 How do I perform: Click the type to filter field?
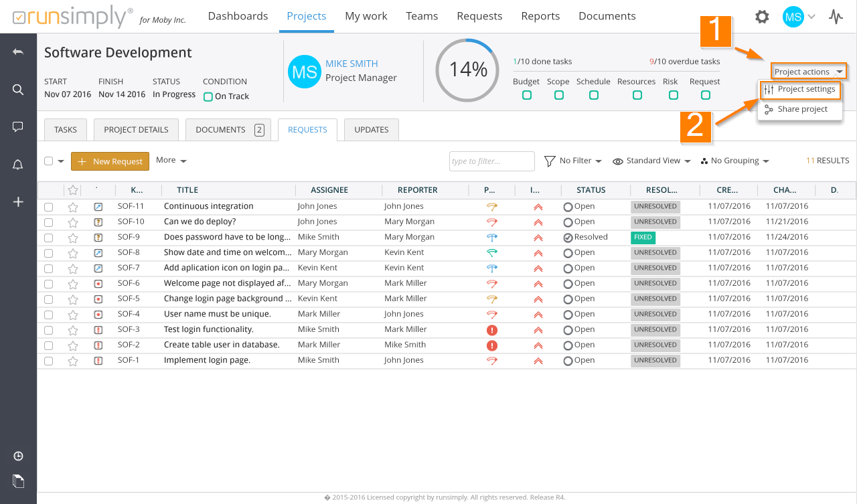pyautogui.click(x=491, y=161)
